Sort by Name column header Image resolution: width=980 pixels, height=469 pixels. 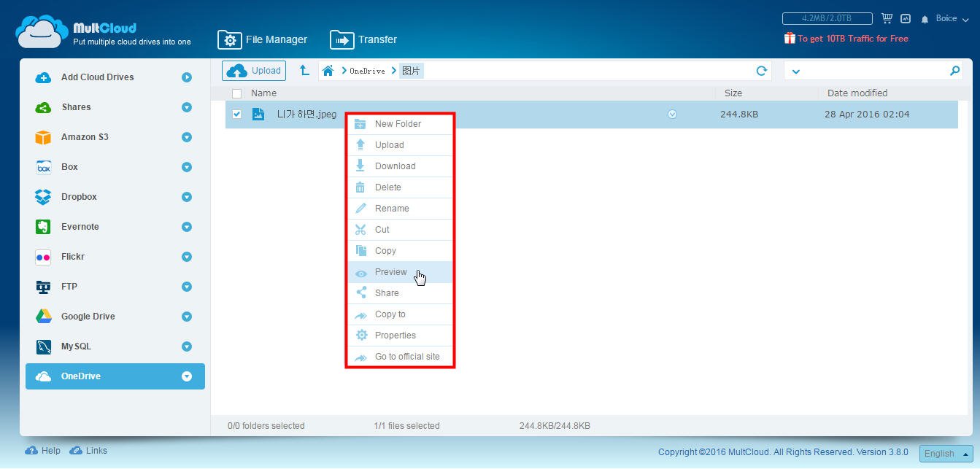tap(263, 93)
